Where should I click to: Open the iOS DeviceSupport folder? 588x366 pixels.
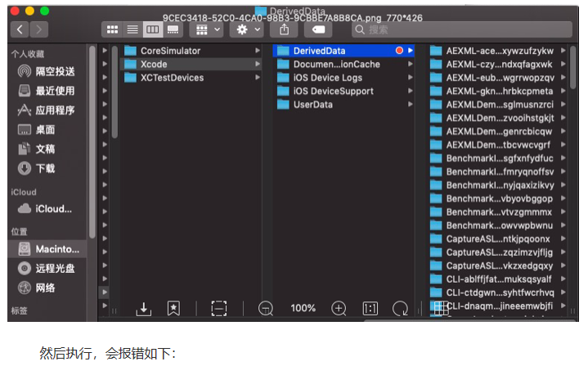point(343,91)
